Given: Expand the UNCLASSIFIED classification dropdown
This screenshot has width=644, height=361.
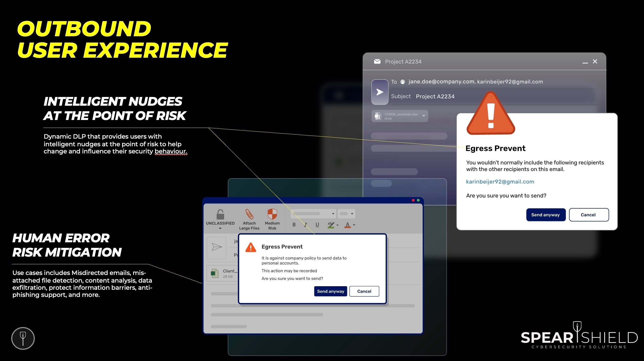Looking at the screenshot, I should [x=220, y=228].
